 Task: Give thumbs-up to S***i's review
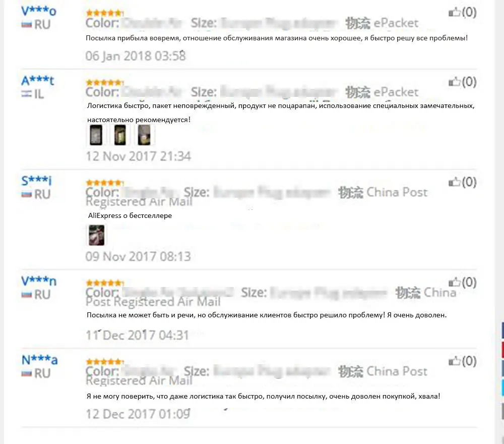455,183
